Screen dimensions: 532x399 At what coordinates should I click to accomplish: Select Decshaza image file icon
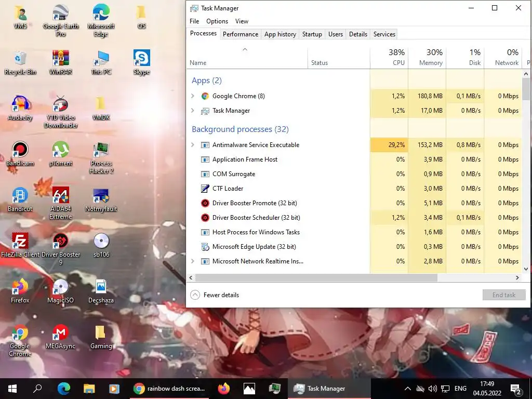tap(101, 291)
